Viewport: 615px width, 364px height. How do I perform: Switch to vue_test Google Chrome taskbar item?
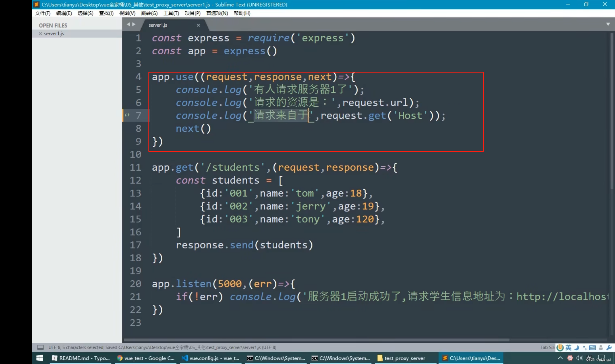pos(146,358)
